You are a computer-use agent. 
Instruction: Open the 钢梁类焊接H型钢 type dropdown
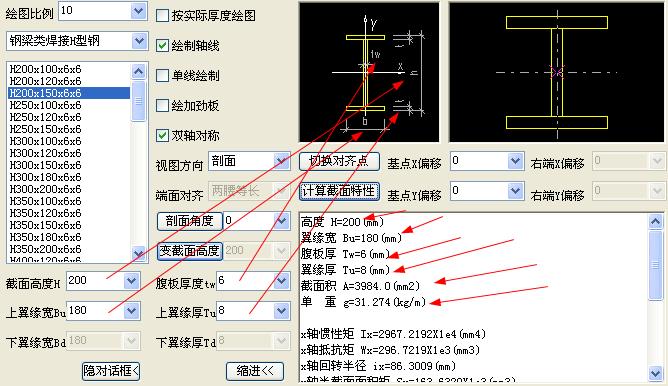click(x=139, y=41)
